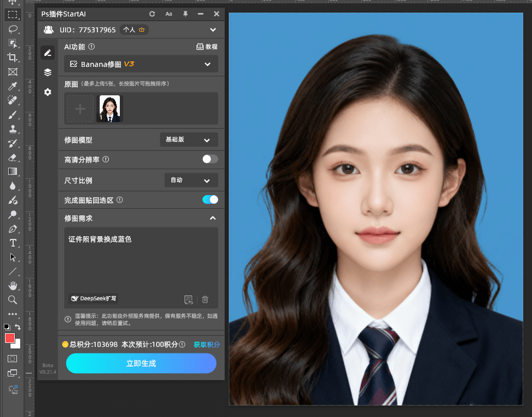
Task: Collapse the 修图需求 section
Action: [x=212, y=218]
